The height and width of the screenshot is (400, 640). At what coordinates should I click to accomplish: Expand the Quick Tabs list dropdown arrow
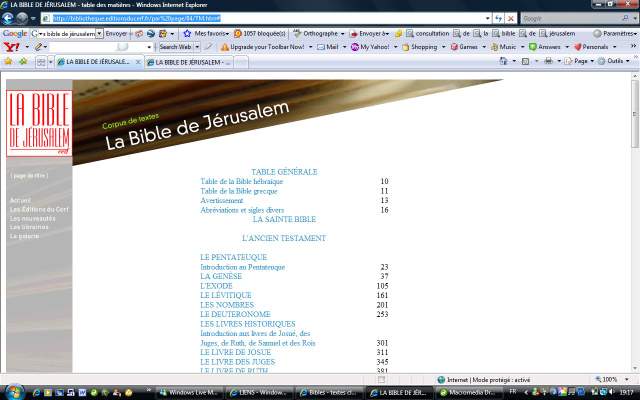pos(51,62)
